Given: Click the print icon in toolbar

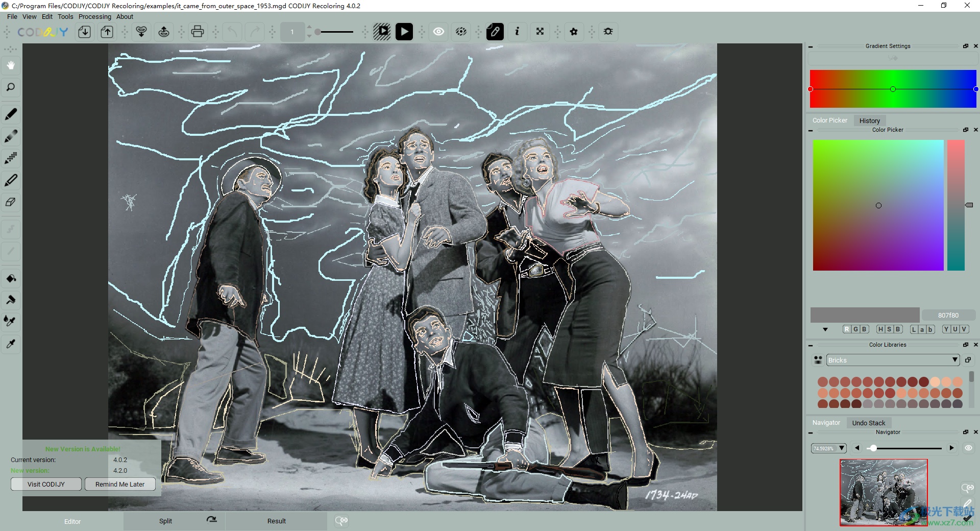Looking at the screenshot, I should (x=198, y=32).
